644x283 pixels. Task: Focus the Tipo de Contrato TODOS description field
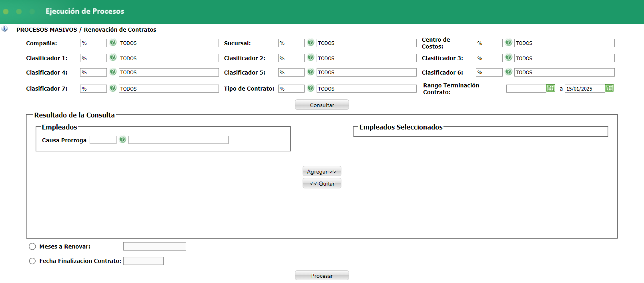click(367, 89)
